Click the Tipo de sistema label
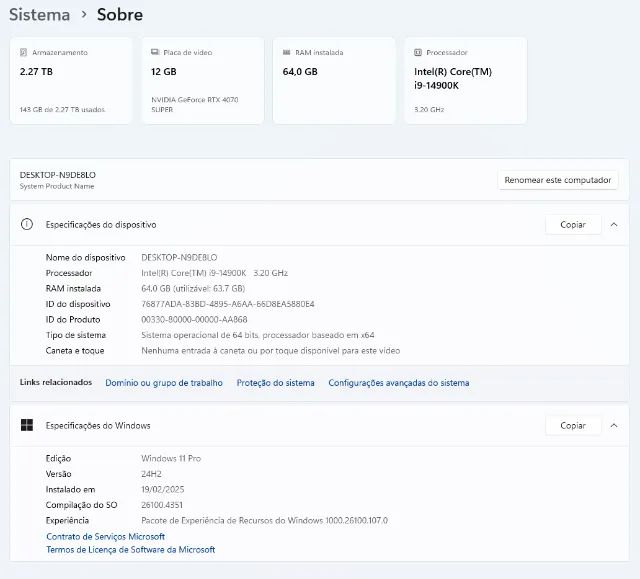Screen dimensions: 640x579 [76, 335]
